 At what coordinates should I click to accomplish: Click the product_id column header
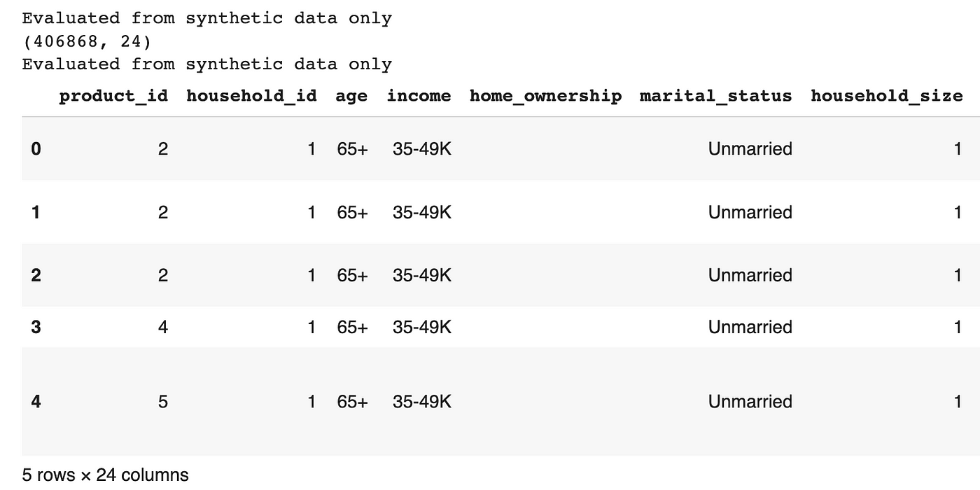113,96
